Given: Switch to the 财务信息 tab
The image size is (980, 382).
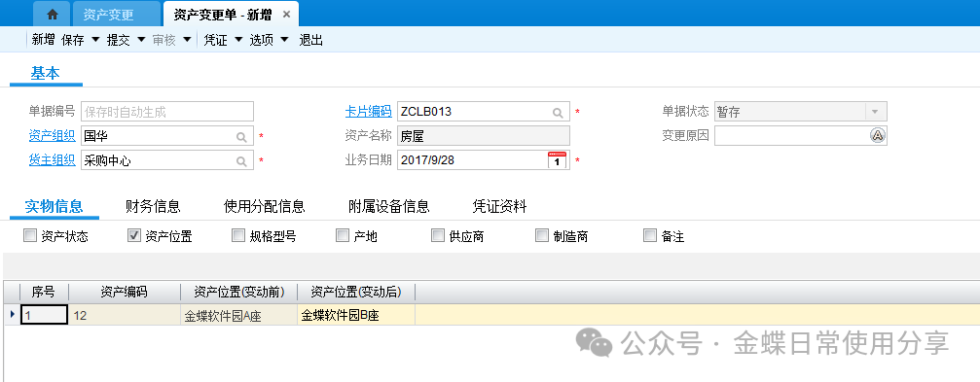Looking at the screenshot, I should tap(153, 206).
